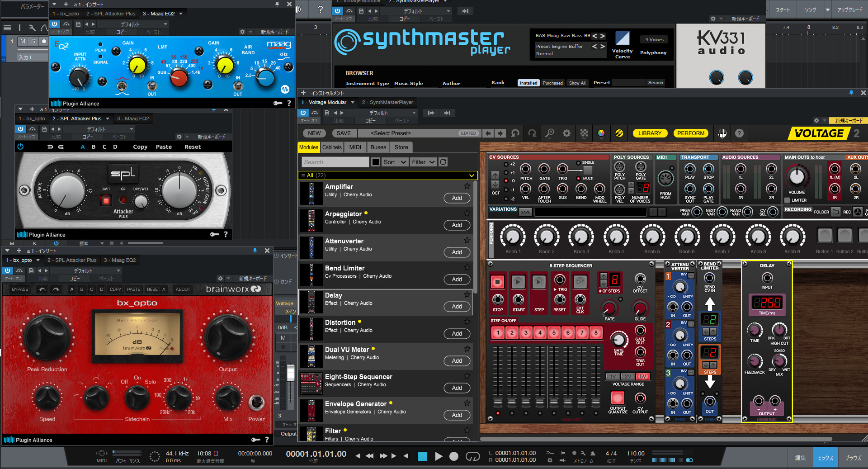Click the color wheel icon in Voltage toolbar

pos(601,133)
